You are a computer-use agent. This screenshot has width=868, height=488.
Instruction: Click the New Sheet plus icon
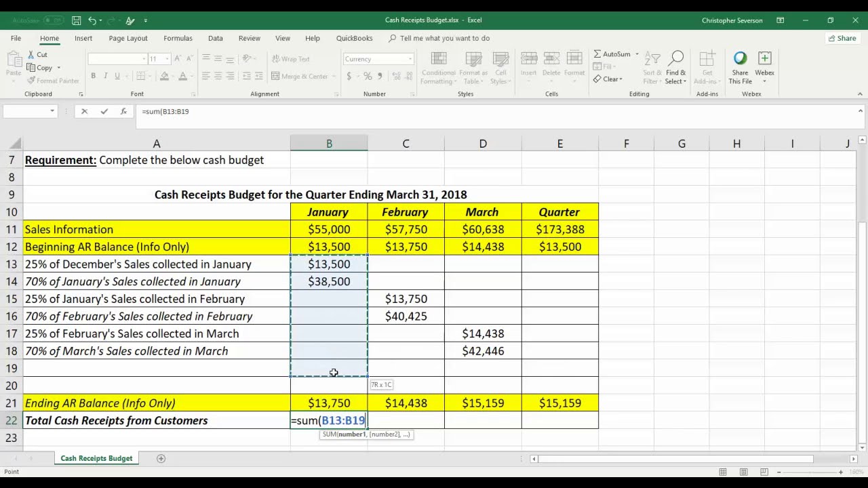pos(161,459)
